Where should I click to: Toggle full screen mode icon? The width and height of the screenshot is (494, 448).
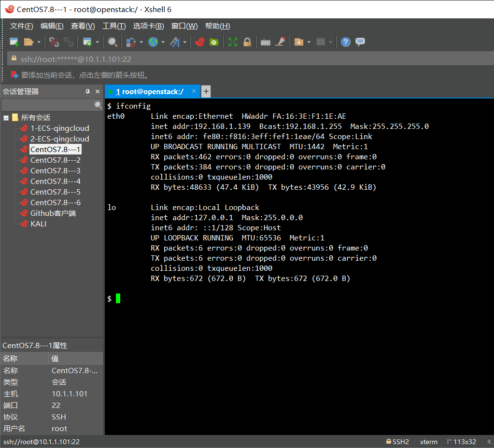[x=233, y=42]
